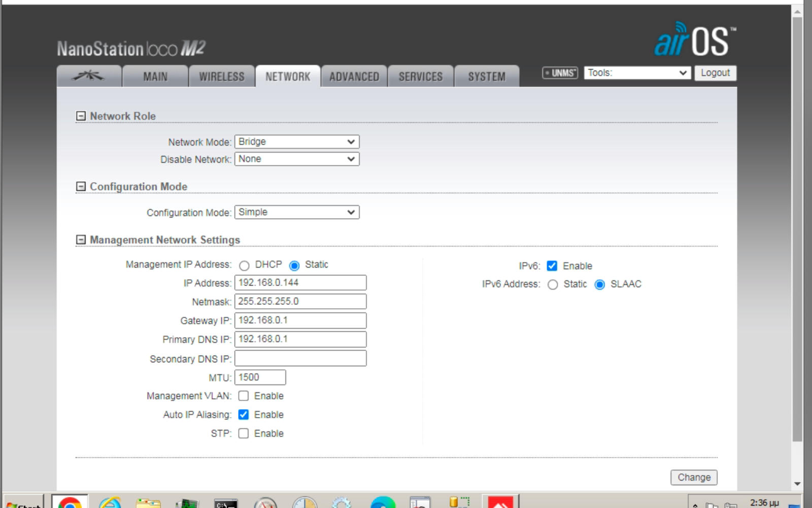Open the file explorer folder taskbar icon

click(x=148, y=502)
